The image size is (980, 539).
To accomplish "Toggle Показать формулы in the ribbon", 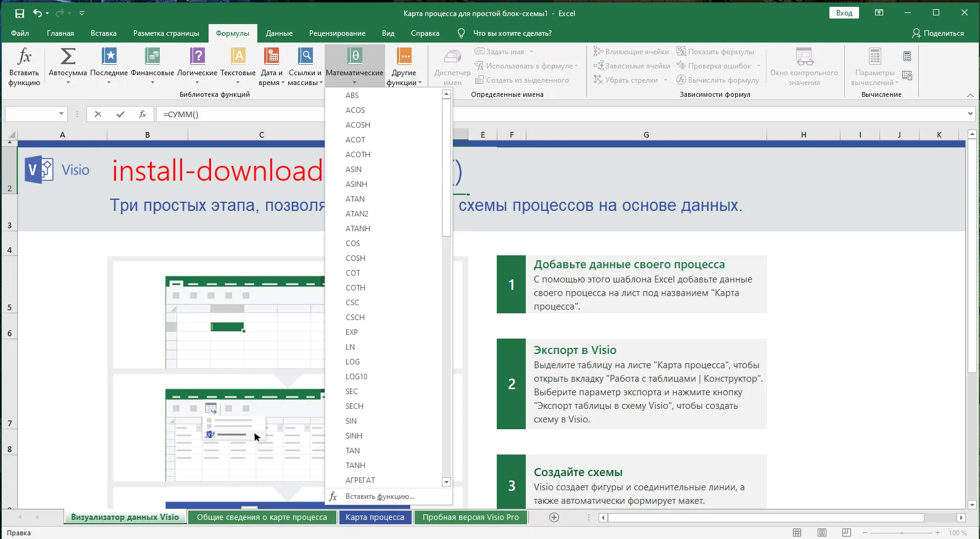I will (715, 52).
